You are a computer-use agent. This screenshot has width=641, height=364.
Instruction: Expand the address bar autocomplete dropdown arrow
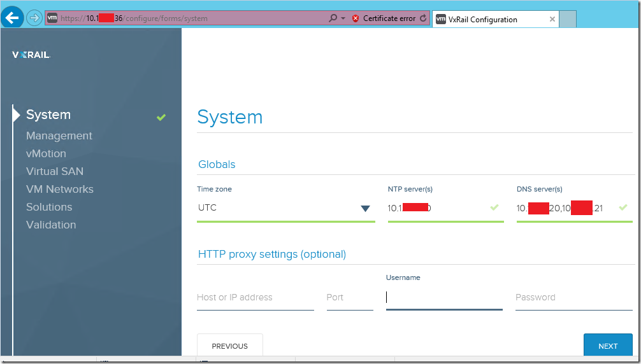(343, 18)
